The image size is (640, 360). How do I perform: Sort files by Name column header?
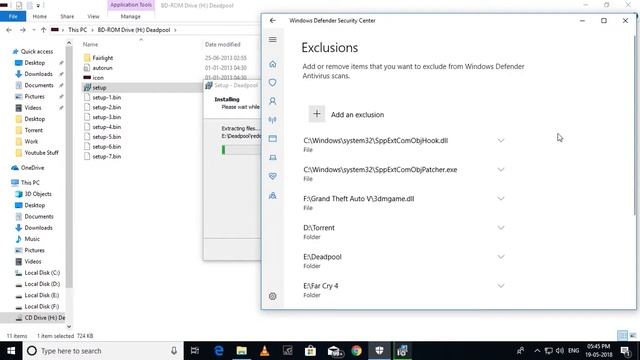[91, 44]
